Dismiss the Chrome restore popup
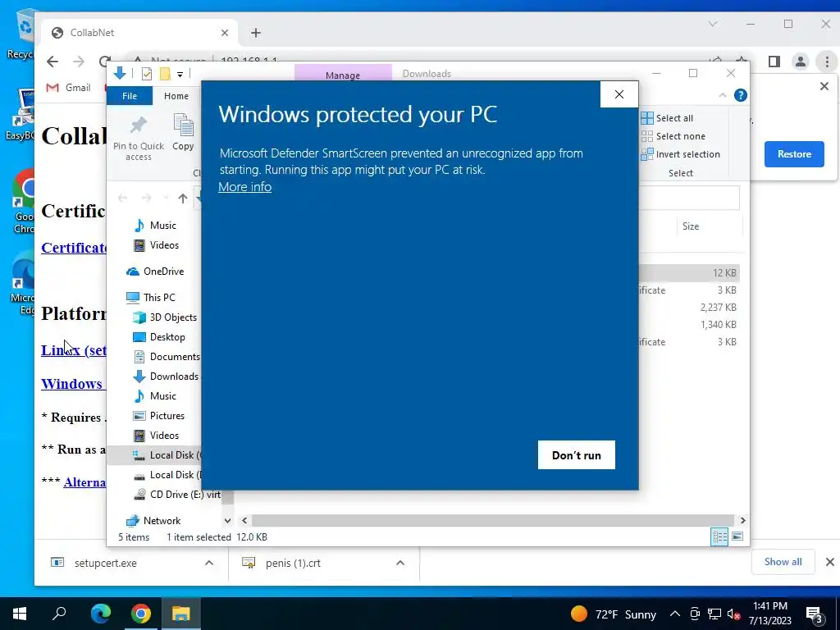The height and width of the screenshot is (630, 840). 824,86
